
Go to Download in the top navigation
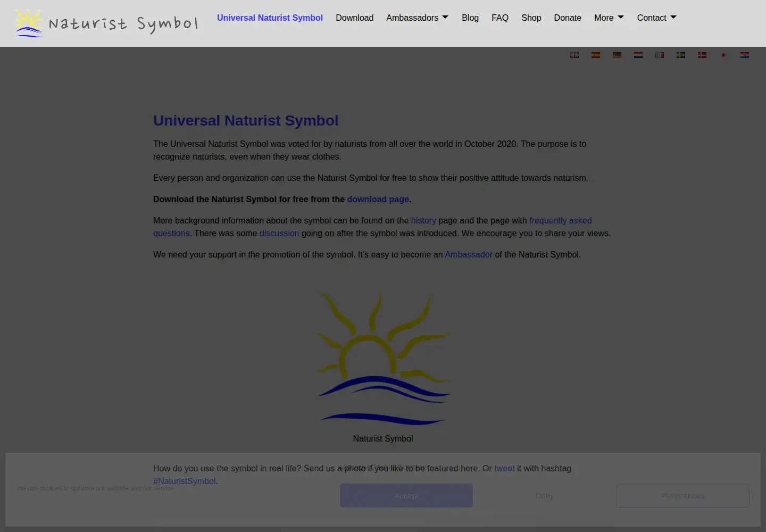(354, 18)
